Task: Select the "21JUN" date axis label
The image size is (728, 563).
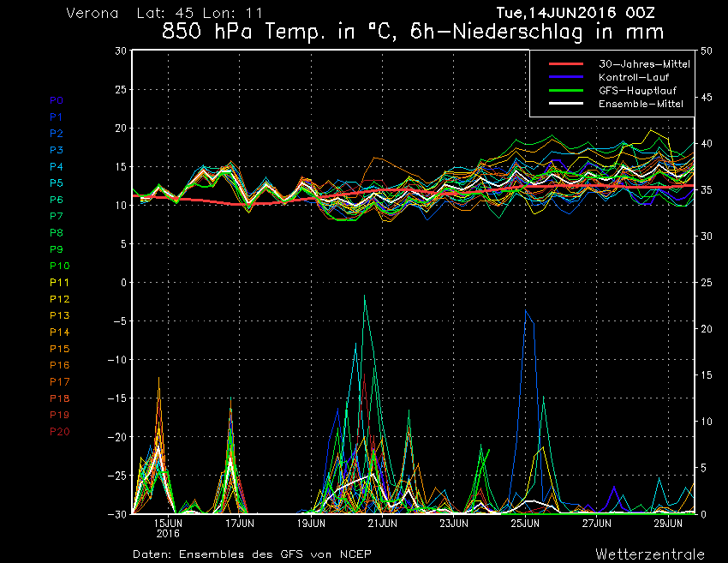Action: (x=382, y=524)
